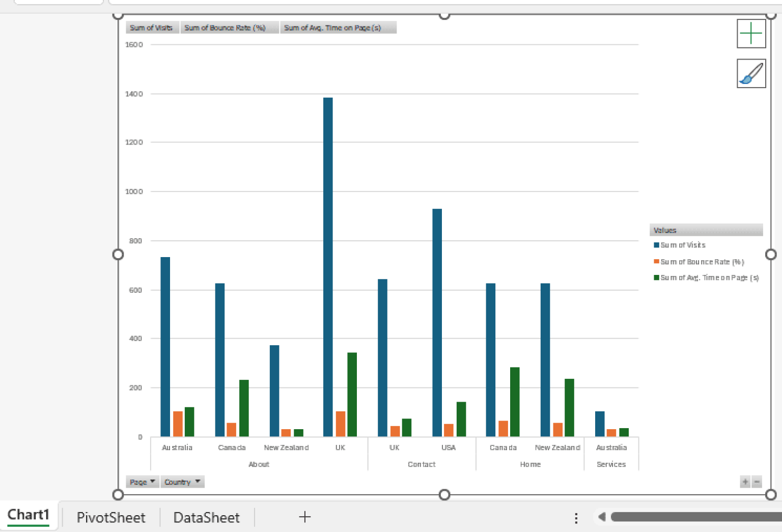Screen dimensions: 782x532
Task: Click the Sum of Visits field button
Action: (x=152, y=27)
